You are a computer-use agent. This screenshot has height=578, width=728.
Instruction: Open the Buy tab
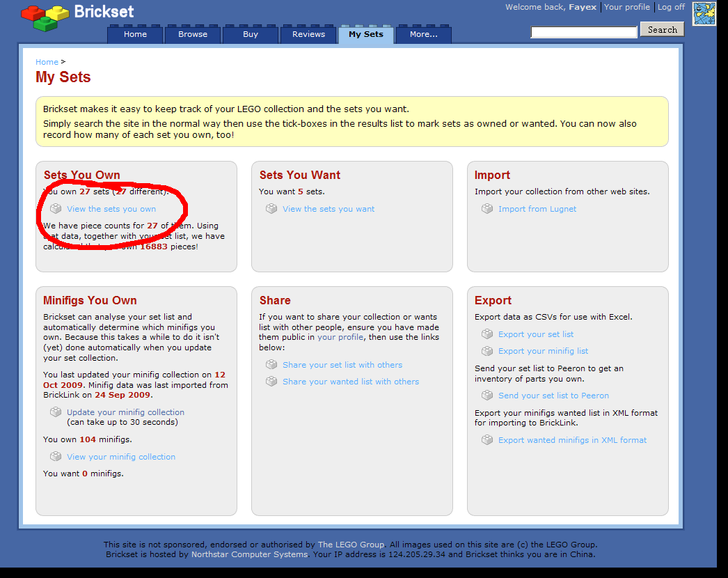[x=251, y=34]
